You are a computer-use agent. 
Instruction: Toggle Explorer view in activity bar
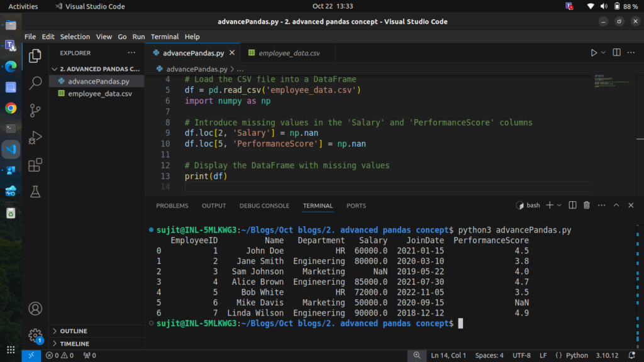pos(36,55)
